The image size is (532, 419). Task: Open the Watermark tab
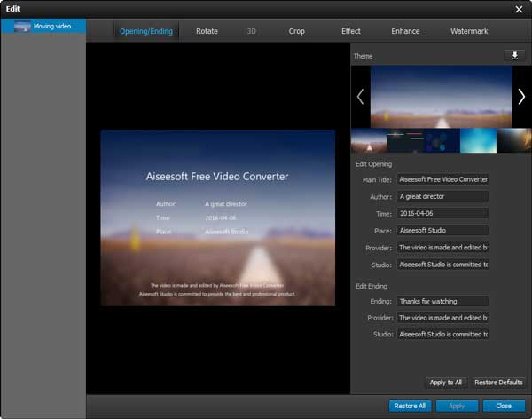click(x=469, y=31)
